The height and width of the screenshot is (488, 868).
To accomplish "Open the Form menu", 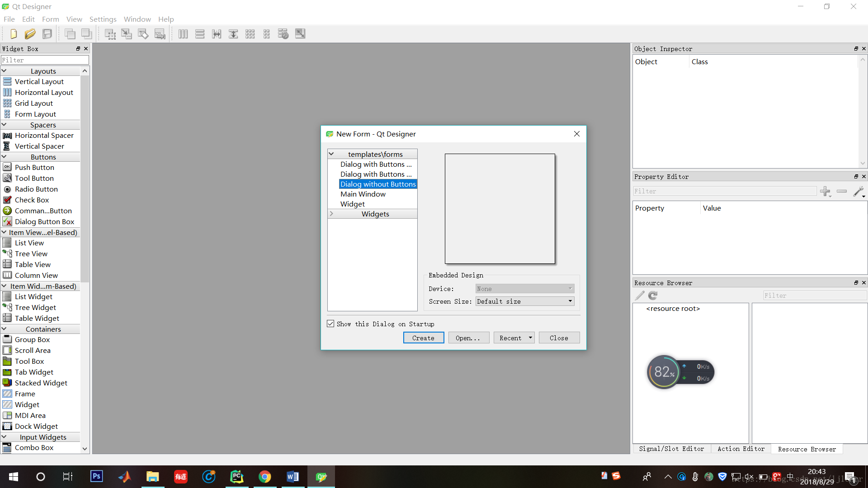I will [x=50, y=19].
